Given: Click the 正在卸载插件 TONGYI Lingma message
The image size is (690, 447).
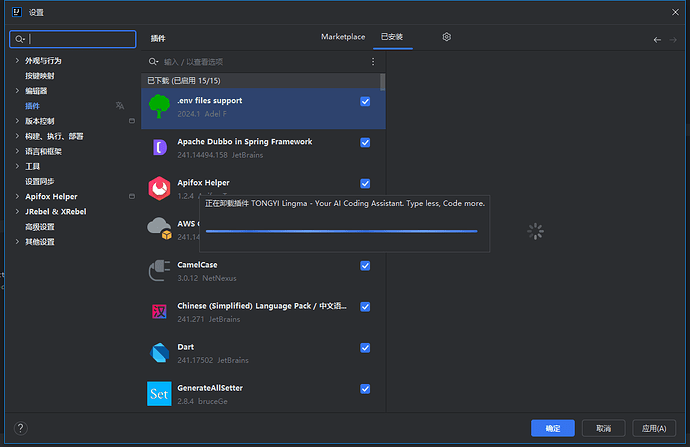Looking at the screenshot, I should (345, 203).
